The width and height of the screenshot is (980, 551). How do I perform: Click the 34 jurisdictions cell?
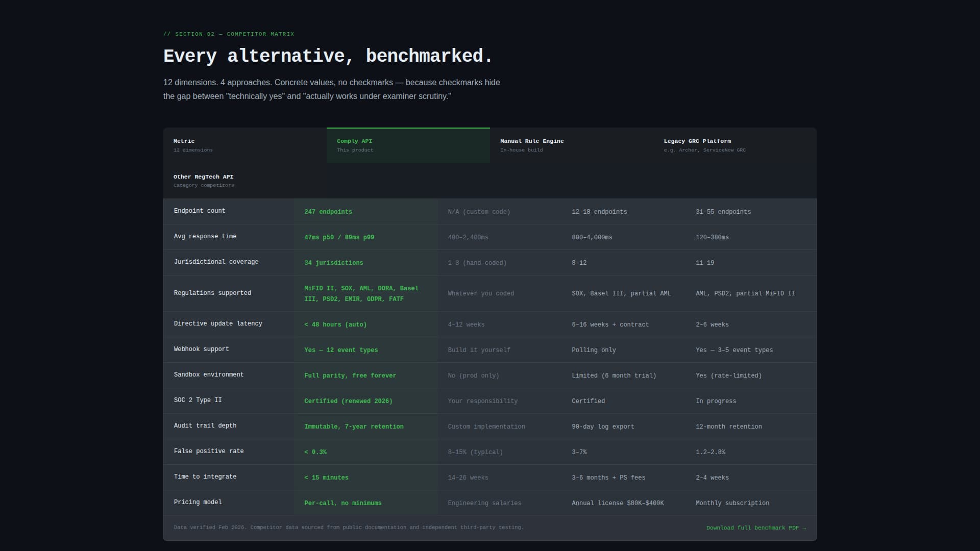point(333,263)
